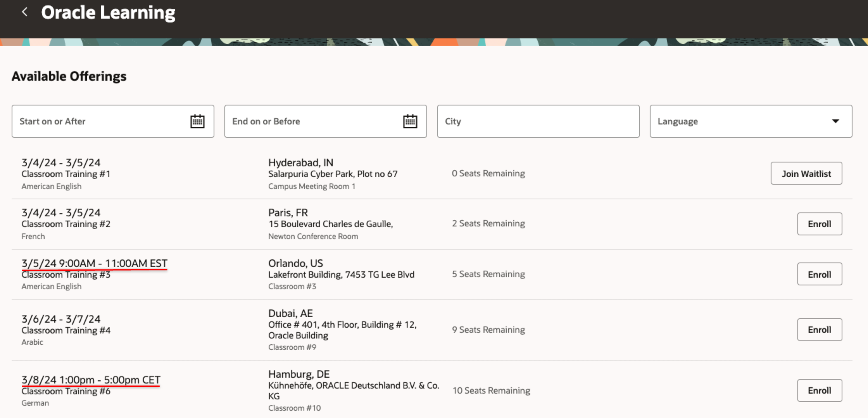Click into the City filter field
Image resolution: width=868 pixels, height=418 pixels.
coord(538,121)
